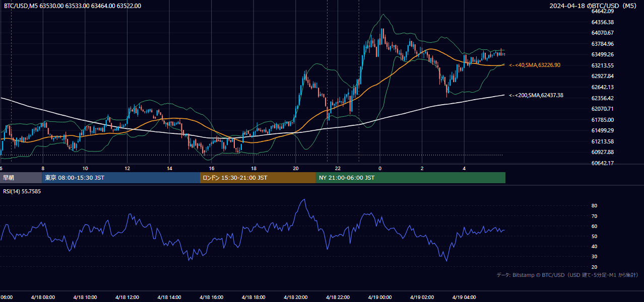
Task: Click the 4/18 10:00 date axis label
Action: 85,297
